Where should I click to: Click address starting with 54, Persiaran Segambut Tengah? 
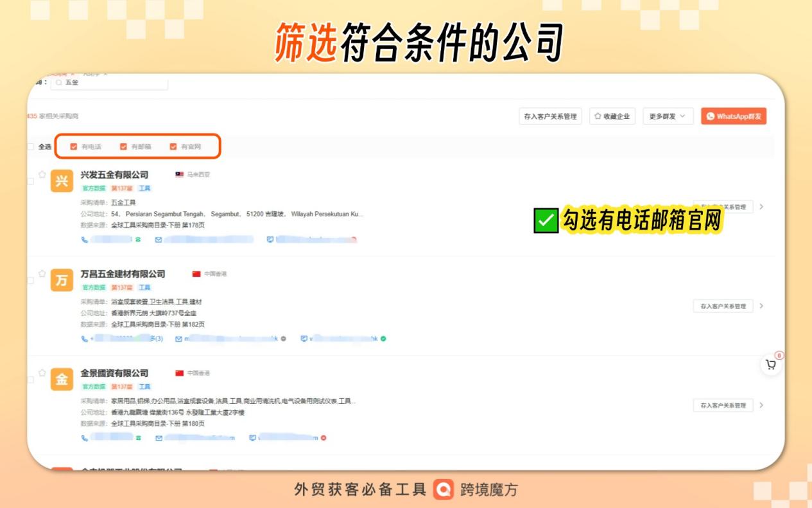pyautogui.click(x=237, y=214)
